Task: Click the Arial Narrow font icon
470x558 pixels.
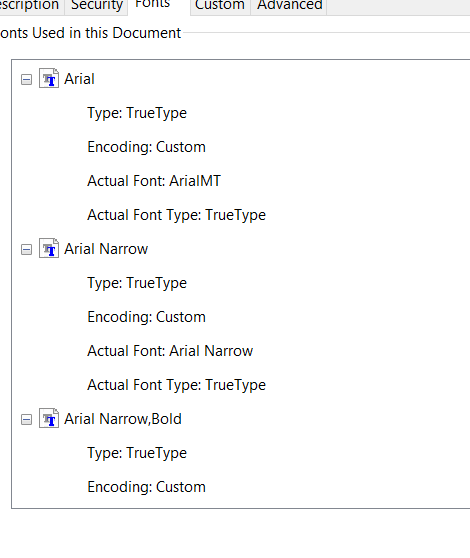Action: [x=49, y=248]
